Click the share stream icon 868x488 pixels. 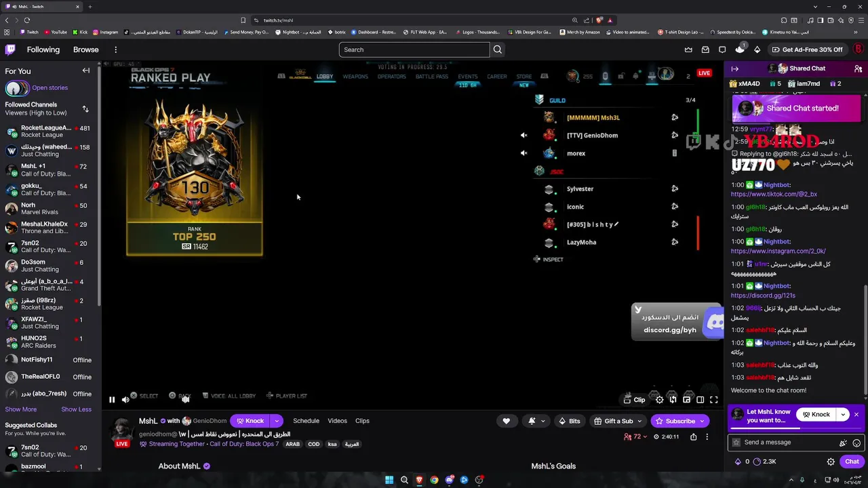693,437
